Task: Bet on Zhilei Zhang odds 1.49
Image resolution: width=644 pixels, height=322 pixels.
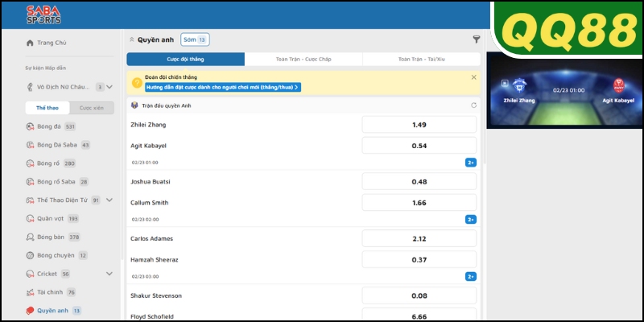Action: pos(419,125)
